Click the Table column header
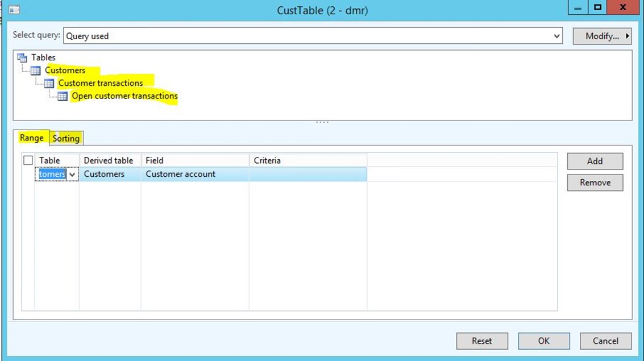The width and height of the screenshot is (644, 361). 57,160
